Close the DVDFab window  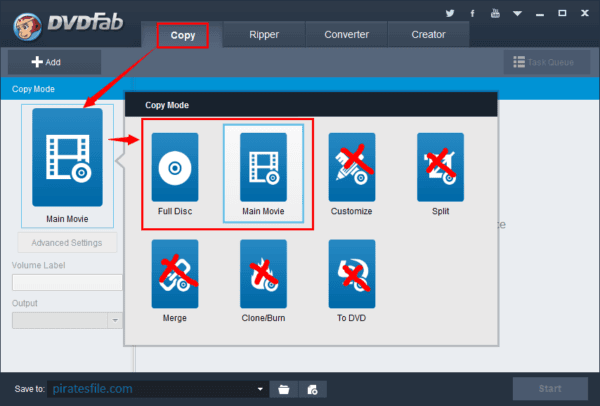[585, 13]
